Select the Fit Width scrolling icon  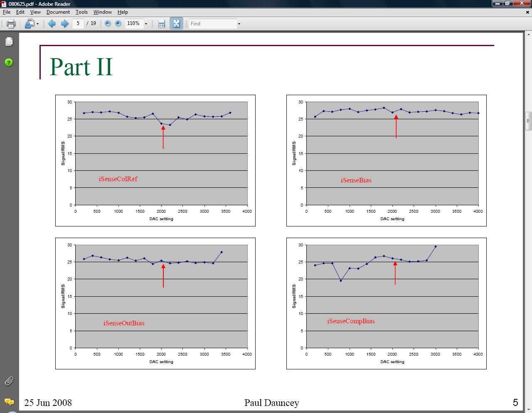[x=162, y=24]
